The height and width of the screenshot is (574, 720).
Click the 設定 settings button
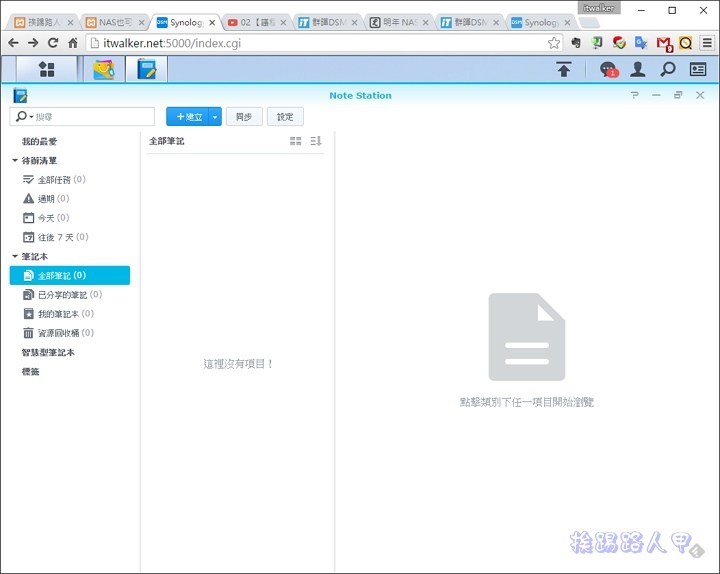285,117
